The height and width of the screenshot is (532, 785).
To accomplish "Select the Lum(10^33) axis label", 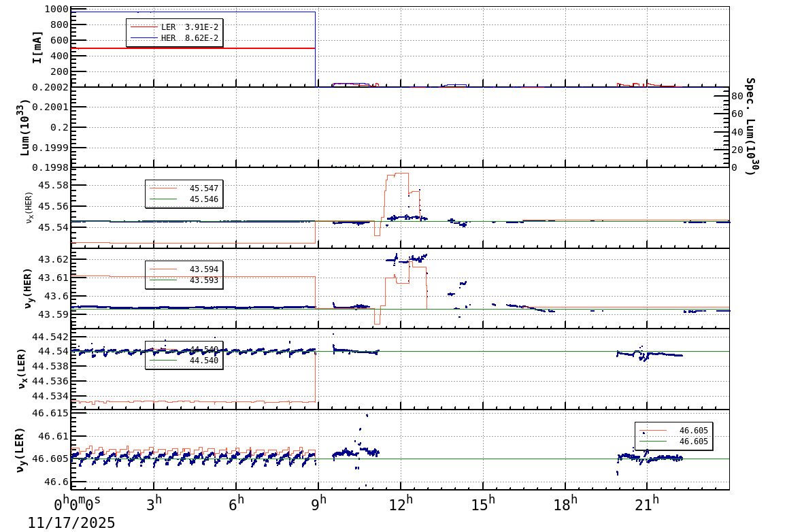I will pyautogui.click(x=25, y=128).
